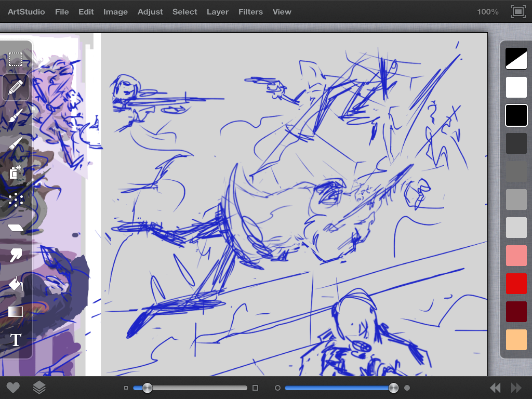The width and height of the screenshot is (532, 399).
Task: Select the Gradient tool
Action: (x=15, y=312)
